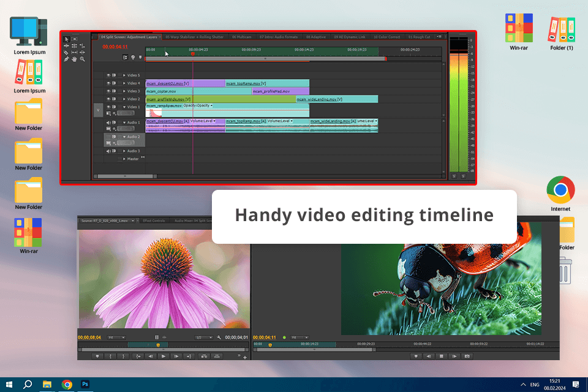The image size is (588, 392).
Task: Open Source monitor Fit zoom dropdown
Action: coord(116,337)
